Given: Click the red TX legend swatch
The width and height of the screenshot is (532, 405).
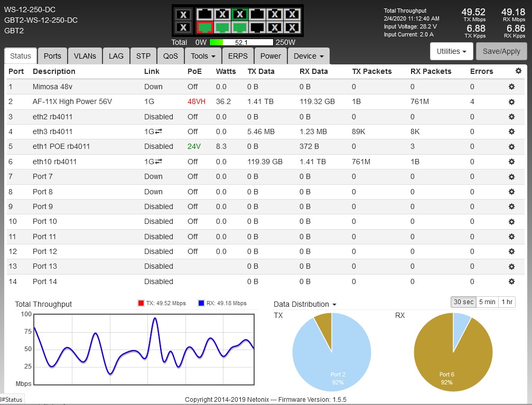Looking at the screenshot, I should click(x=141, y=303).
